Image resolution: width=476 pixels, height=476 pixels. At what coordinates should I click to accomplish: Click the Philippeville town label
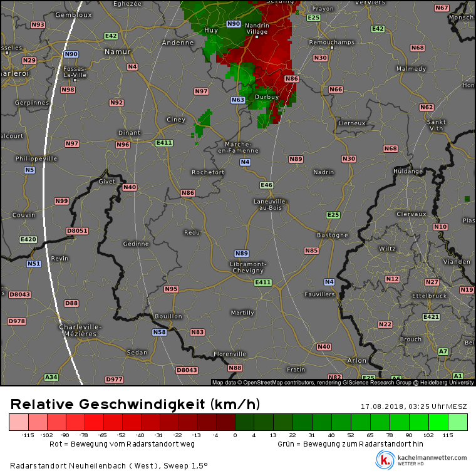click(x=36, y=158)
